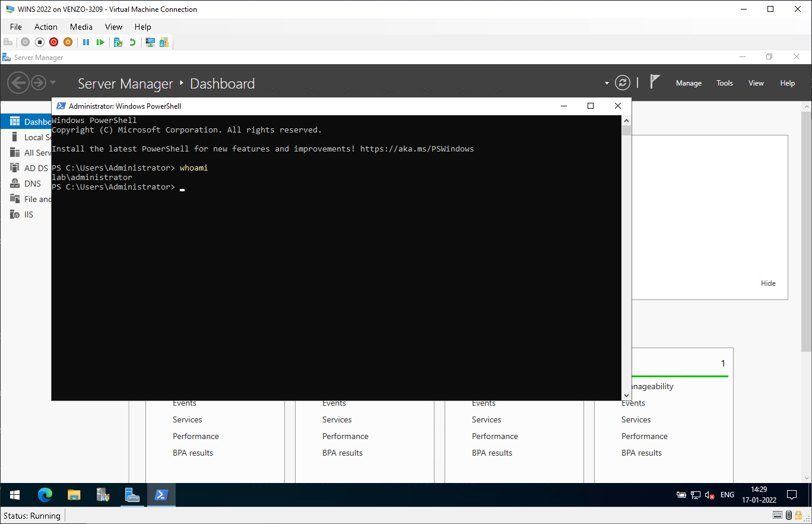812x524 pixels.
Task: Click the grey Start VM power icon
Action: pos(25,42)
